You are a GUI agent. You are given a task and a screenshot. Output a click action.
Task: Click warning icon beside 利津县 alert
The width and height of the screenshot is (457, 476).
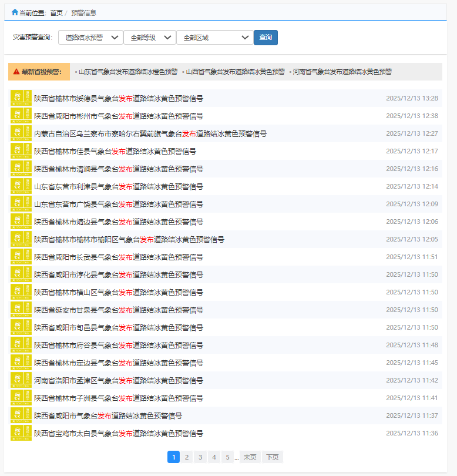21,186
